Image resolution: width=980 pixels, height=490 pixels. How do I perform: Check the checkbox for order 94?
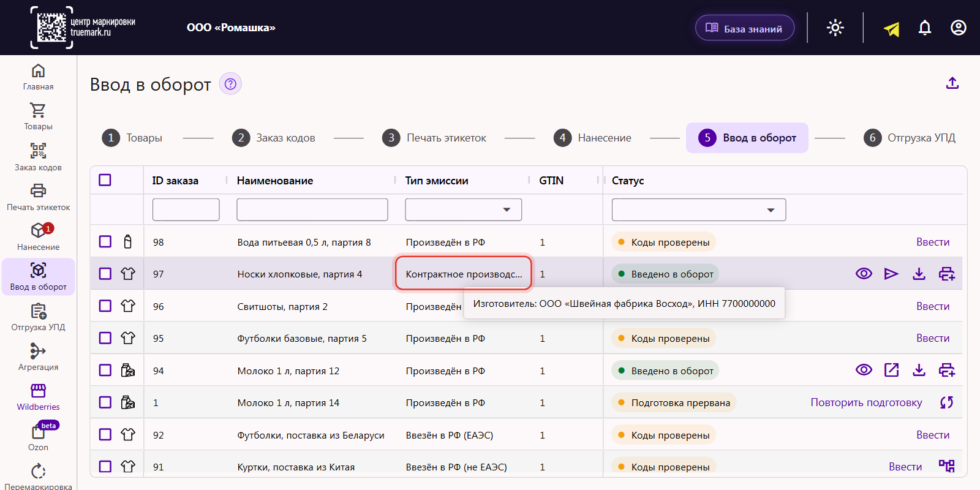(105, 371)
